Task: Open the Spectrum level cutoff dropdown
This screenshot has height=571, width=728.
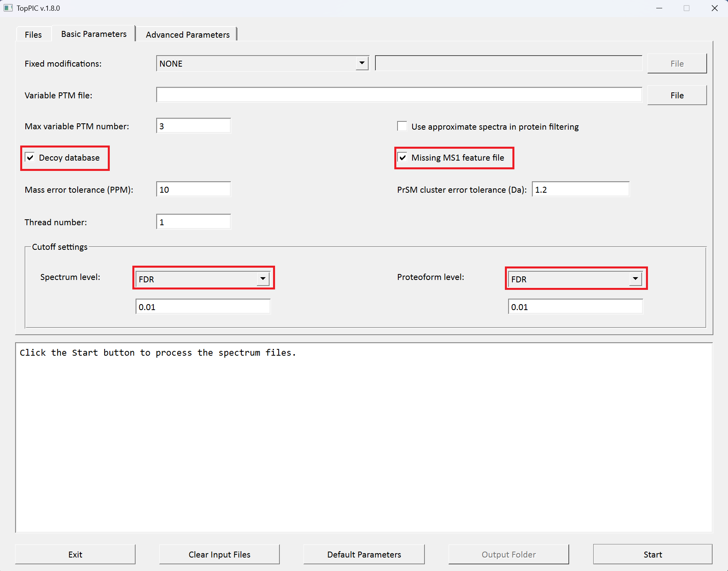Action: (x=262, y=279)
